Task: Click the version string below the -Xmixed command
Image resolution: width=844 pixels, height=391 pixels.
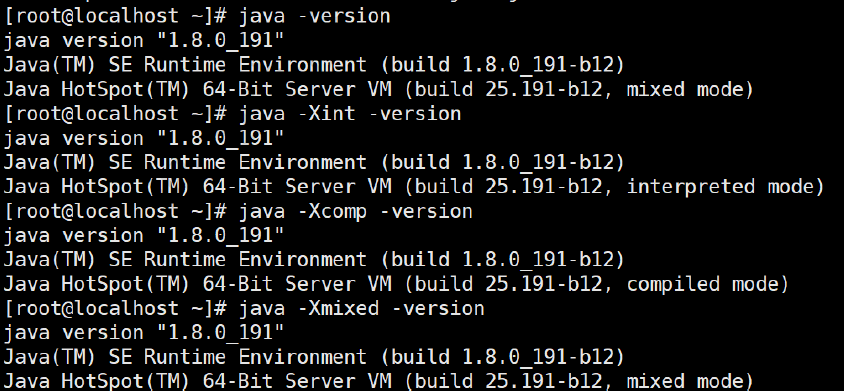Action: [144, 333]
